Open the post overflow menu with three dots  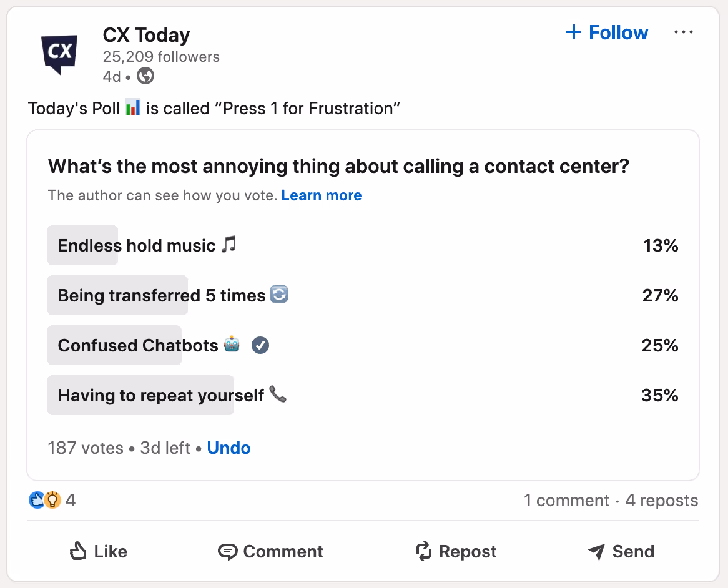684,32
